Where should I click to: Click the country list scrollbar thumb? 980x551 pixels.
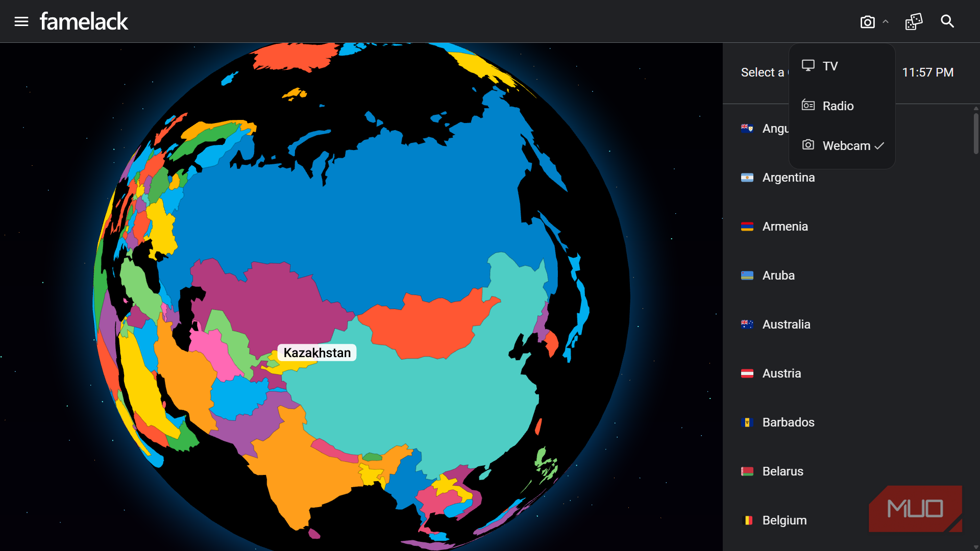point(976,133)
